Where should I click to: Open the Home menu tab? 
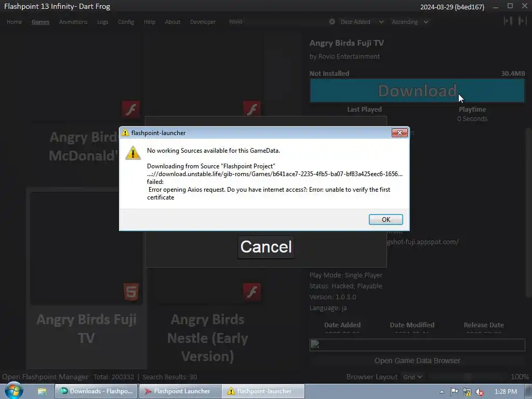coord(14,22)
